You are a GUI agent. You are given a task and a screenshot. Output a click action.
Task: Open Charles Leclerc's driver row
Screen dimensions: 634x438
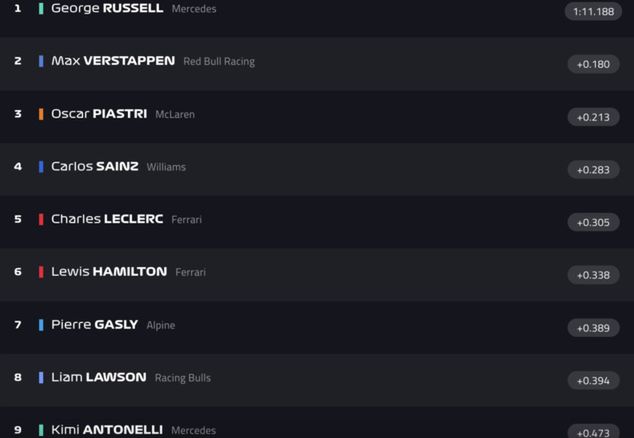[x=107, y=219]
